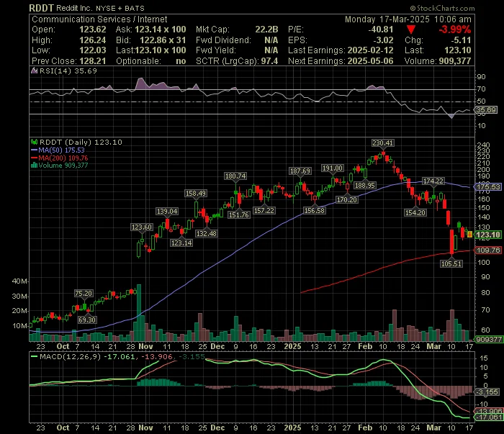Click the 151.76 price annotation

[x=238, y=215]
